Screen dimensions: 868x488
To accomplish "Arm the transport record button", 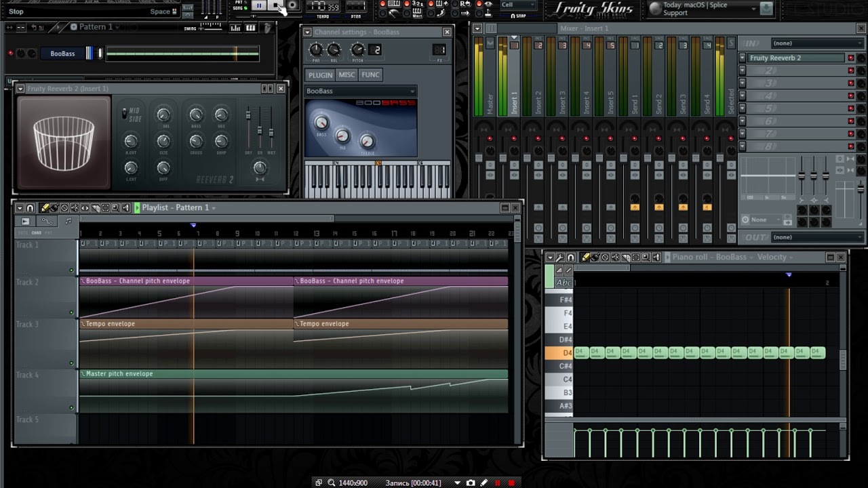I will pos(292,5).
